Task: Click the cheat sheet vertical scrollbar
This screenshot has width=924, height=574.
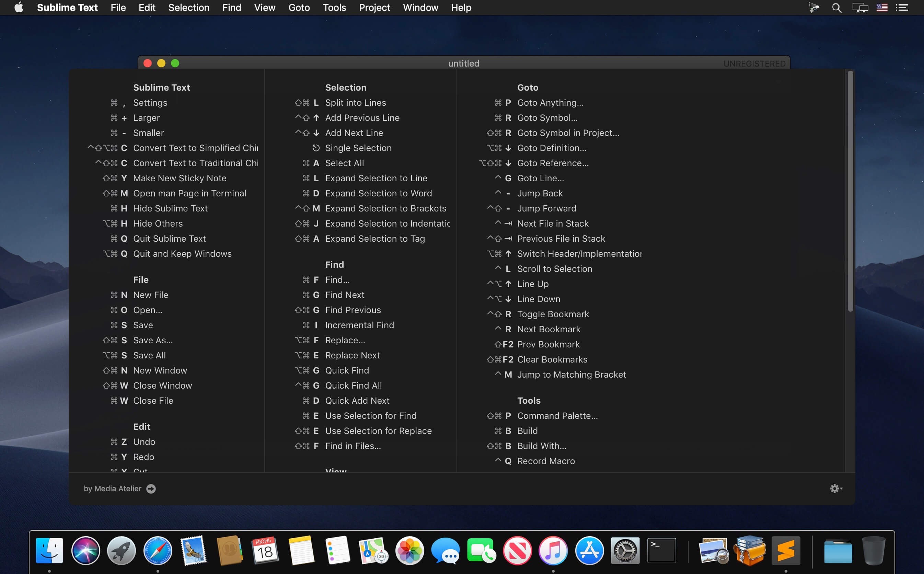Action: pos(851,191)
